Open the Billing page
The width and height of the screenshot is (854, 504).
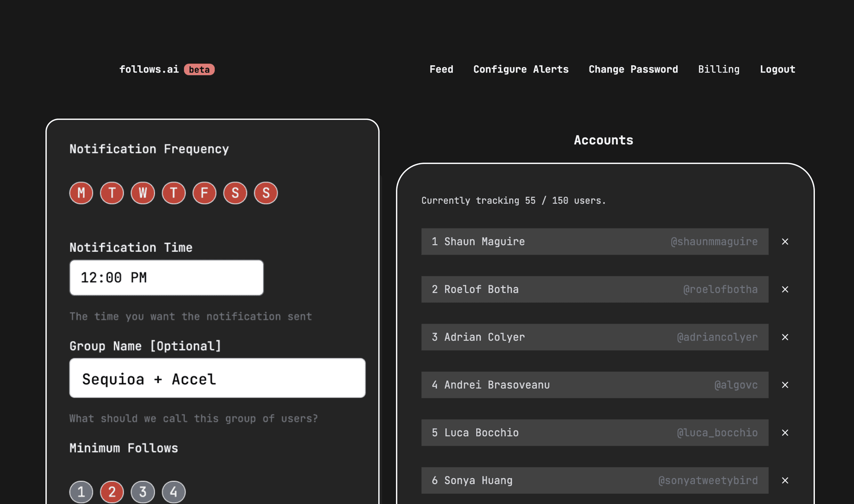719,69
